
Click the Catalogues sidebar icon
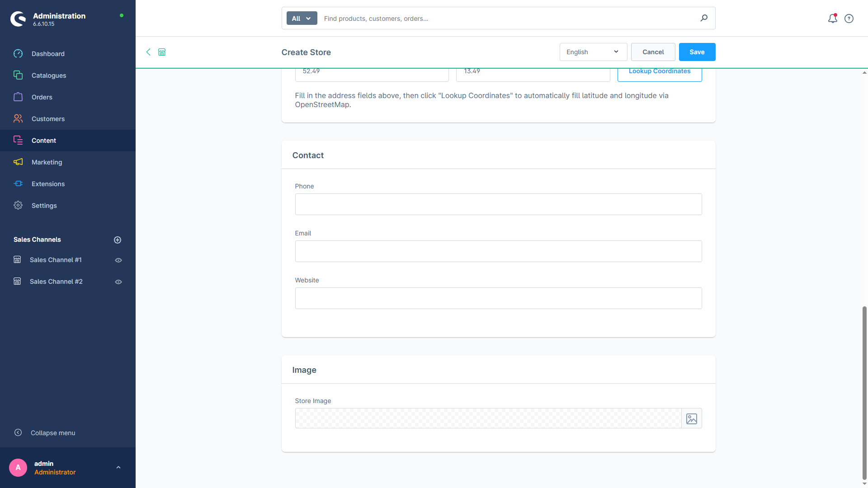[x=18, y=75]
